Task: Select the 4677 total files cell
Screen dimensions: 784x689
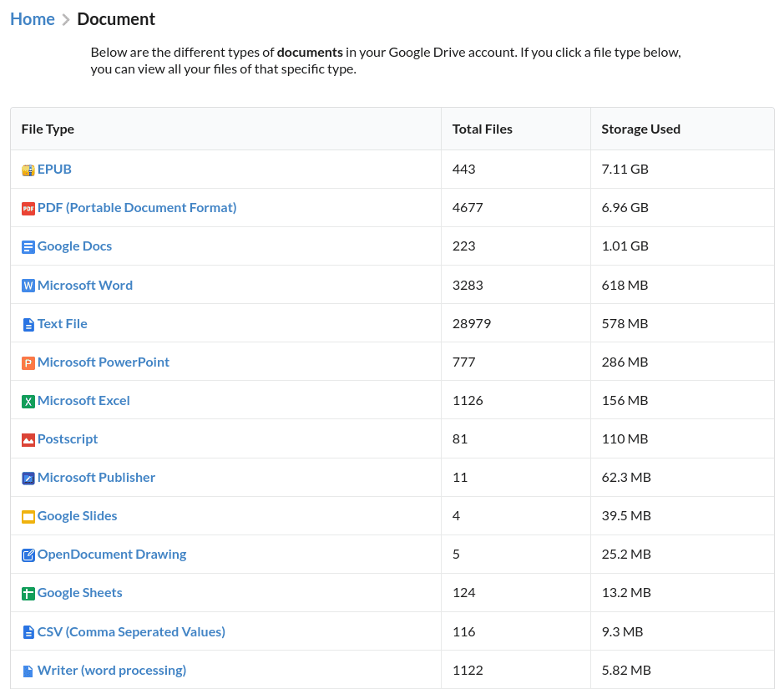Action: point(516,207)
